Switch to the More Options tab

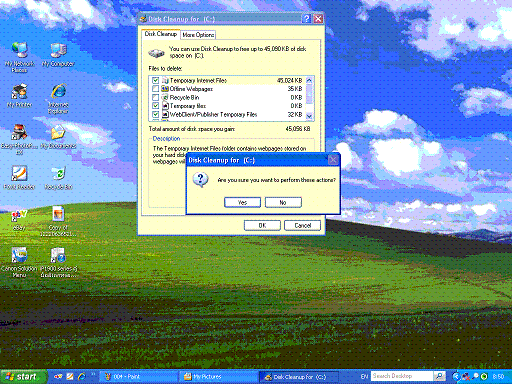pos(198,35)
